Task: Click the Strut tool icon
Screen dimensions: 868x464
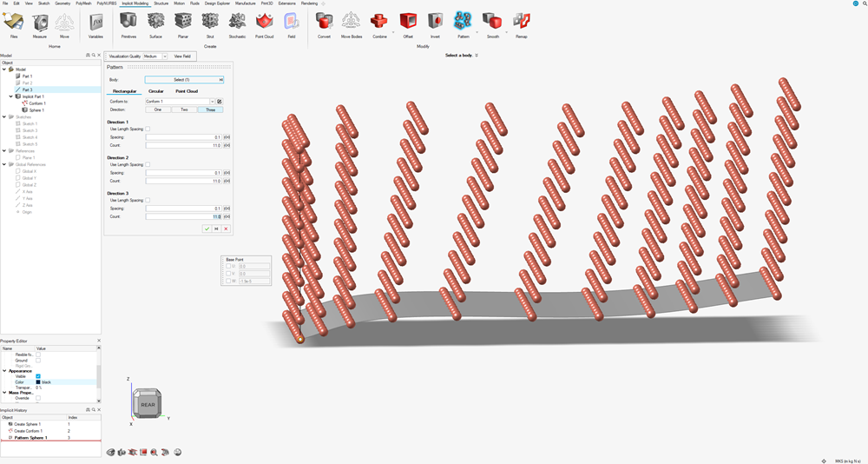Action: point(210,23)
